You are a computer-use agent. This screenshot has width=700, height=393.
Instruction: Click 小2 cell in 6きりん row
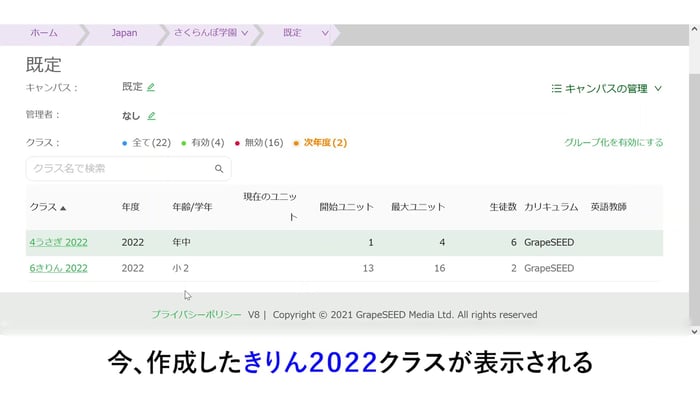coord(180,268)
